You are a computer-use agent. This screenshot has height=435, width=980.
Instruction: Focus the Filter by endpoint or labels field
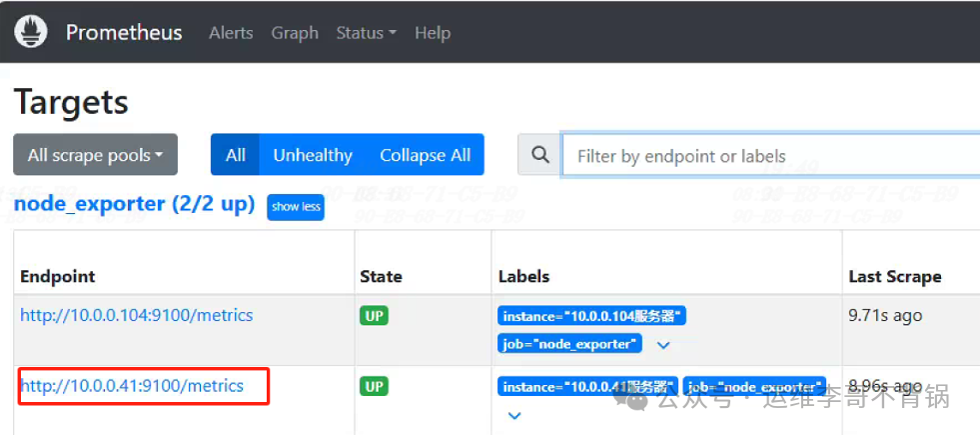[x=771, y=155]
